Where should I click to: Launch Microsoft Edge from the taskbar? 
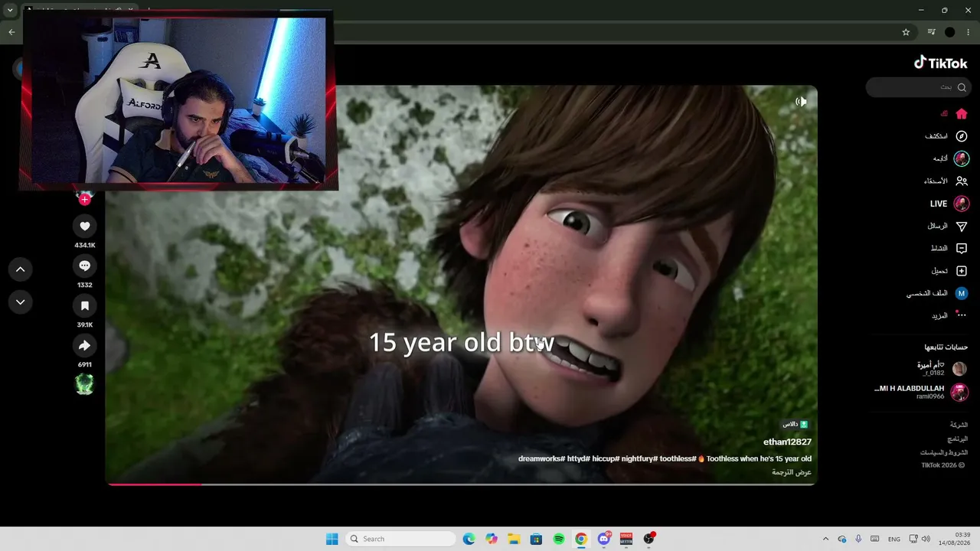tap(469, 539)
